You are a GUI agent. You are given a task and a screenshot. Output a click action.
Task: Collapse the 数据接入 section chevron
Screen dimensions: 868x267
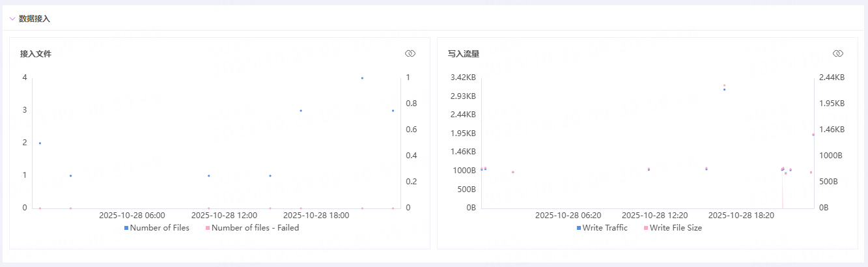click(12, 19)
